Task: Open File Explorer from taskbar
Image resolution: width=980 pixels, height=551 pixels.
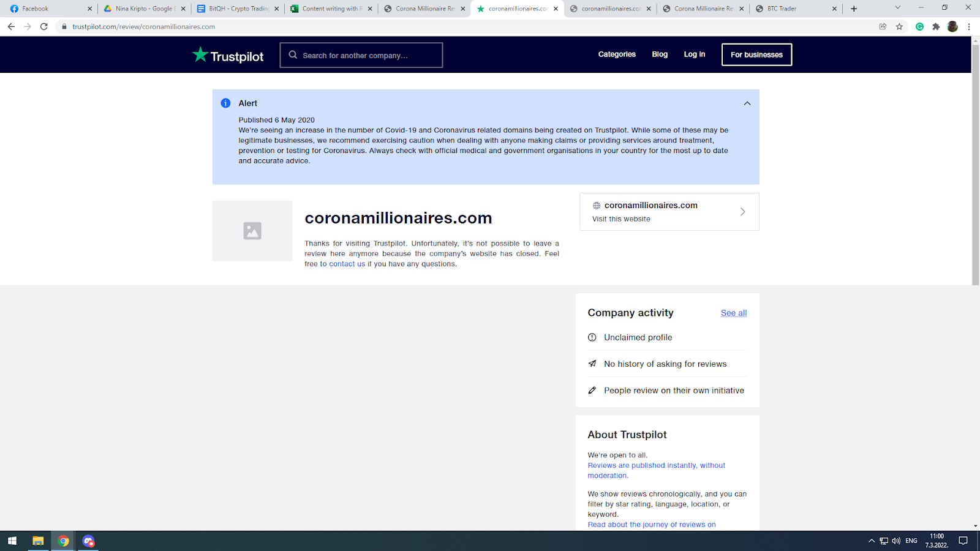Action: (38, 541)
